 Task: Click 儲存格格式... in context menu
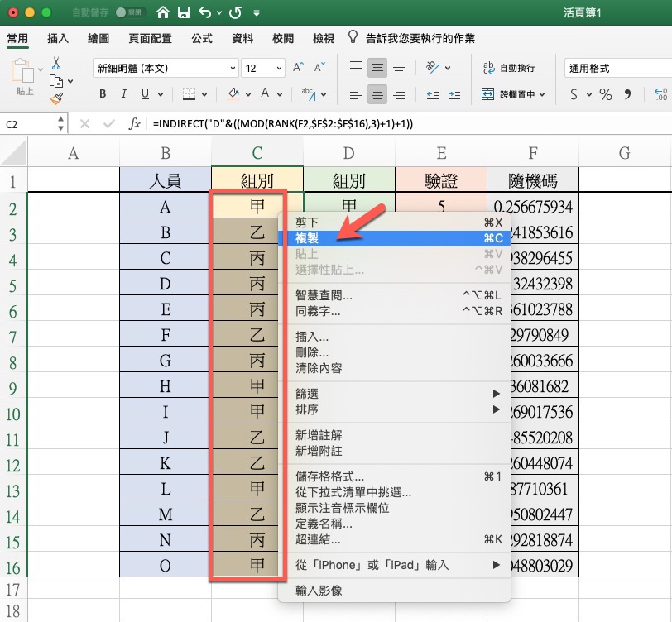coord(329,477)
